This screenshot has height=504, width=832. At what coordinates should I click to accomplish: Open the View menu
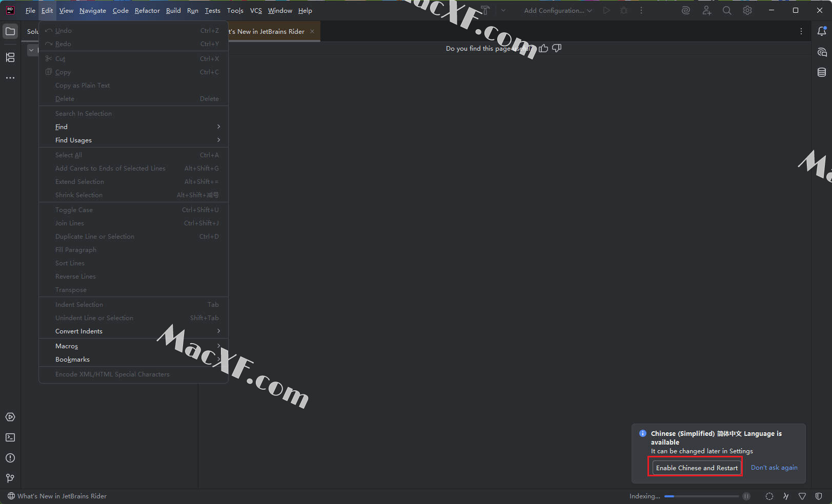point(66,10)
